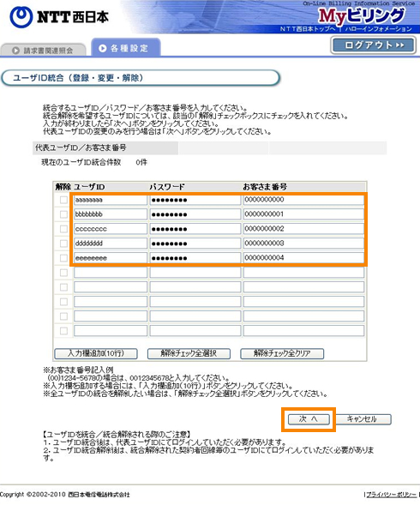This screenshot has height=505, width=420.
Task: Click the NTT West circular logo icon
Action: [x=21, y=17]
